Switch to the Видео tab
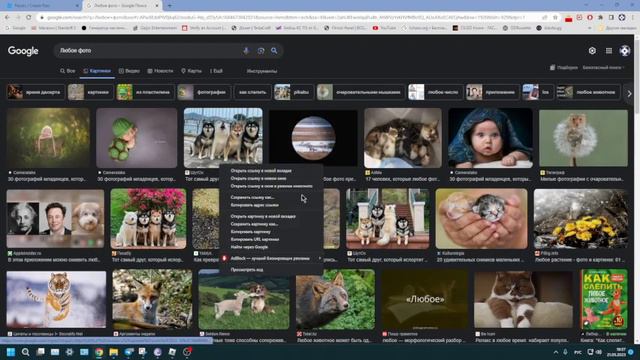 [x=129, y=71]
